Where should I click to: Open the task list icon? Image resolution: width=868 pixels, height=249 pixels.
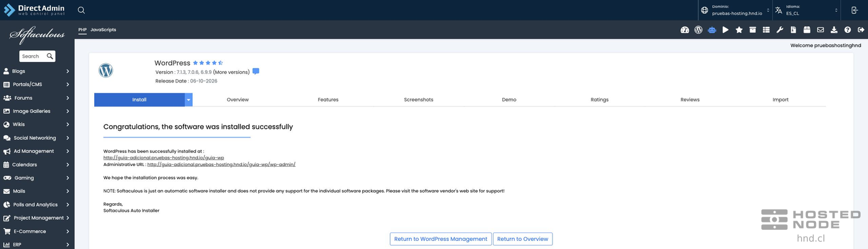pyautogui.click(x=766, y=30)
